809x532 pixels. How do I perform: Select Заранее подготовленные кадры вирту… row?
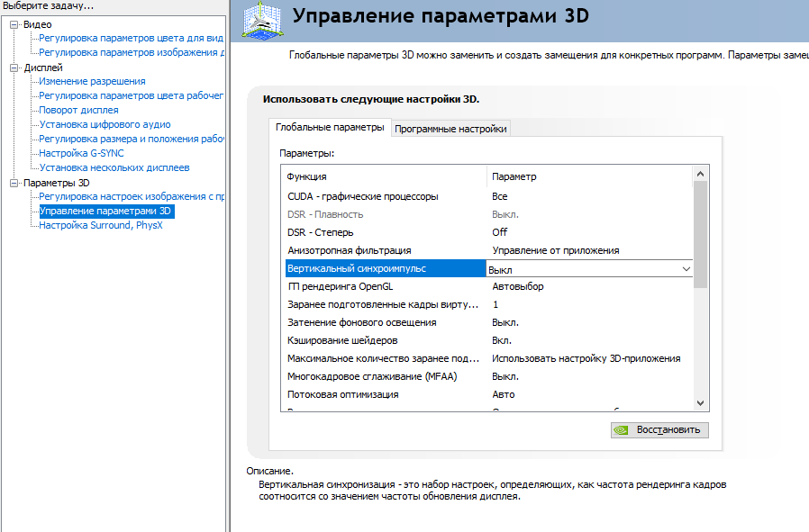tap(488, 304)
